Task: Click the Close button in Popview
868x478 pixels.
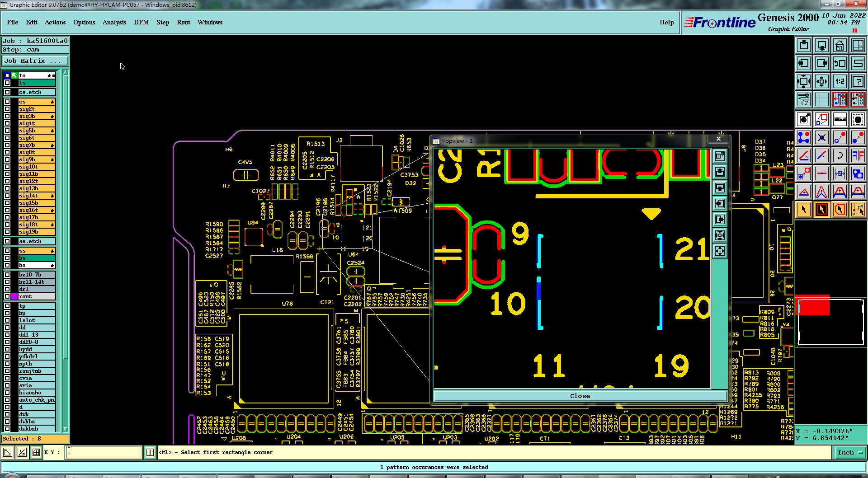Action: pyautogui.click(x=580, y=396)
